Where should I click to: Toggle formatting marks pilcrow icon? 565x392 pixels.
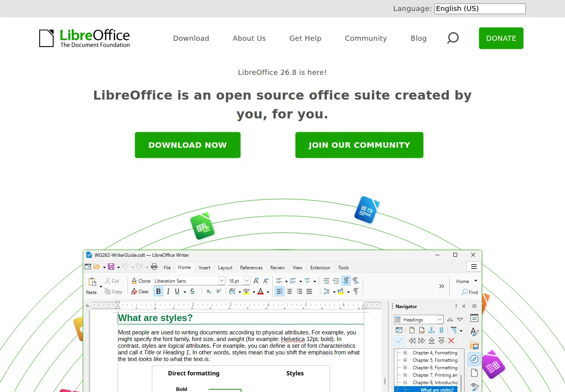(356, 291)
